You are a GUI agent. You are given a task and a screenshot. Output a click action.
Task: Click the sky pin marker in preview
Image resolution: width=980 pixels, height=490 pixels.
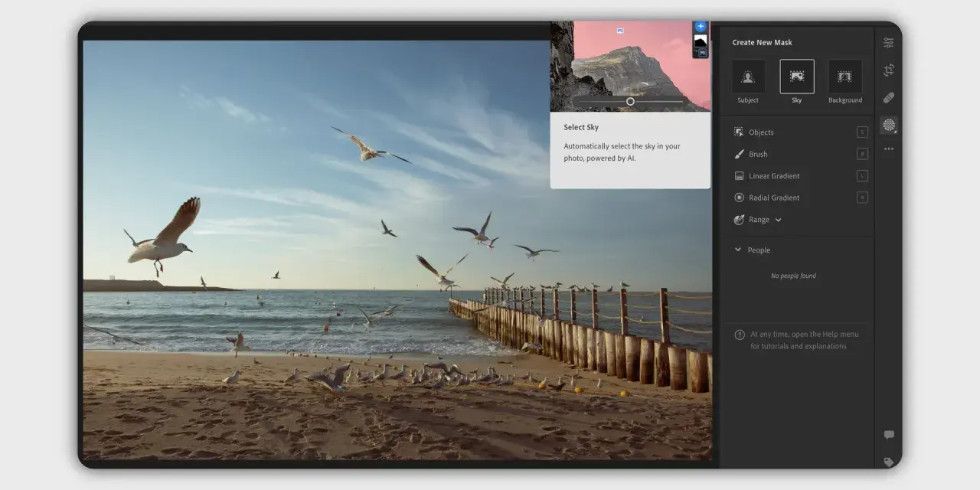point(620,31)
